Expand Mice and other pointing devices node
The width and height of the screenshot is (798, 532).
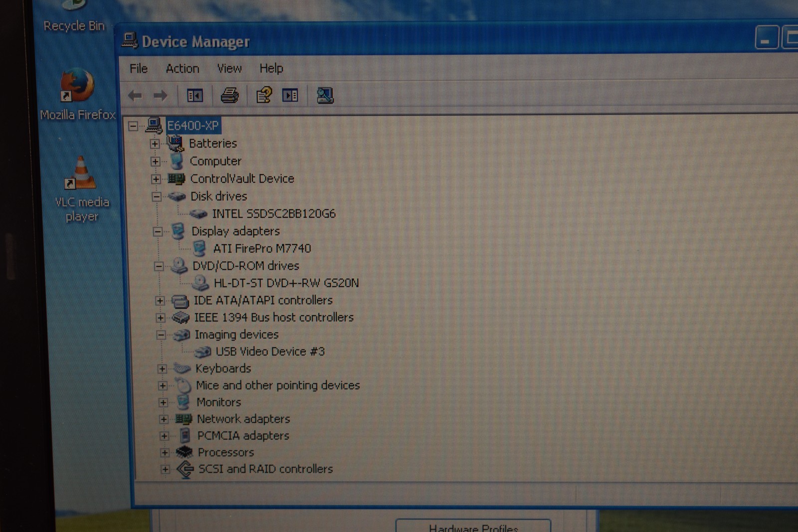162,385
